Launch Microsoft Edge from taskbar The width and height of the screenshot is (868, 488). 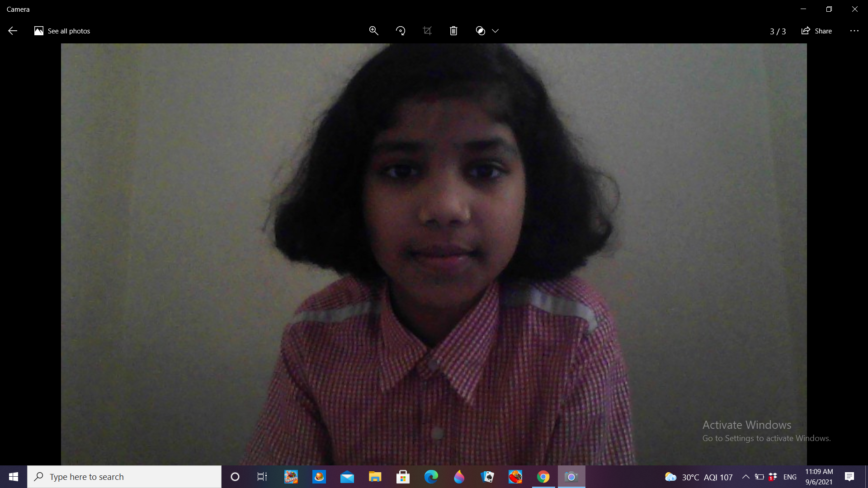point(431,477)
